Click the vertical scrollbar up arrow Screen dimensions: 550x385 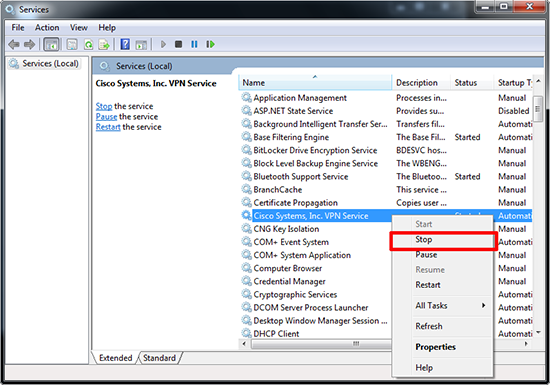click(x=538, y=81)
